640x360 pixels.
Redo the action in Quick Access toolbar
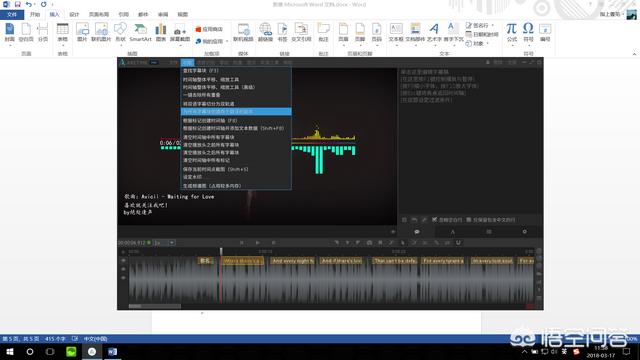[x=43, y=4]
